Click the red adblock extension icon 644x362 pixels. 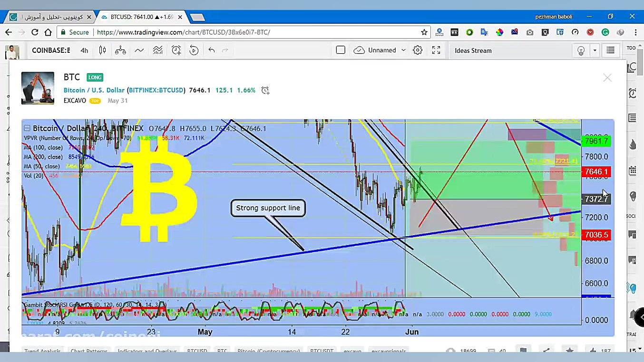click(x=590, y=32)
